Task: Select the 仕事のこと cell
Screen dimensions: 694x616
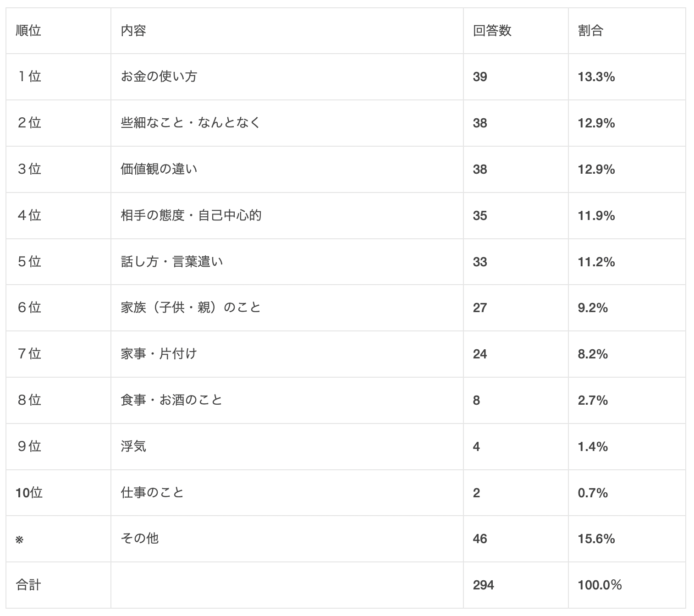Action: coord(153,493)
